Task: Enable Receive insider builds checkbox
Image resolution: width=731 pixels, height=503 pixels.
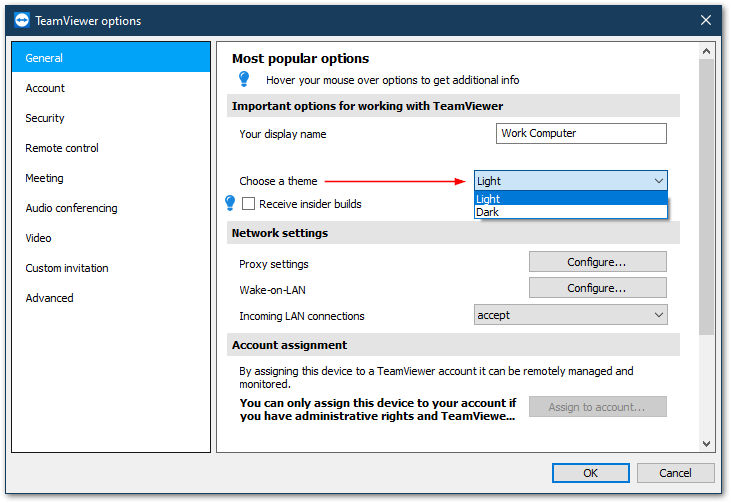Action: (x=248, y=204)
